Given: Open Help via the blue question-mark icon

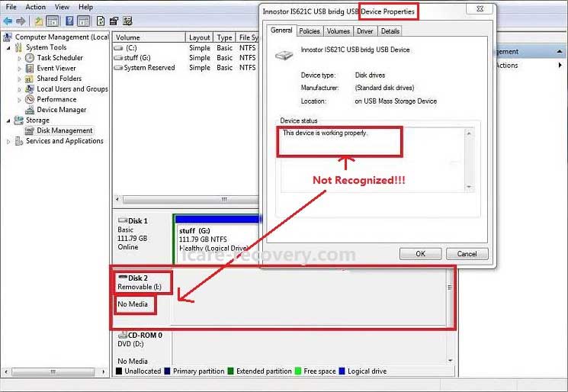Looking at the screenshot, I should click(x=69, y=21).
